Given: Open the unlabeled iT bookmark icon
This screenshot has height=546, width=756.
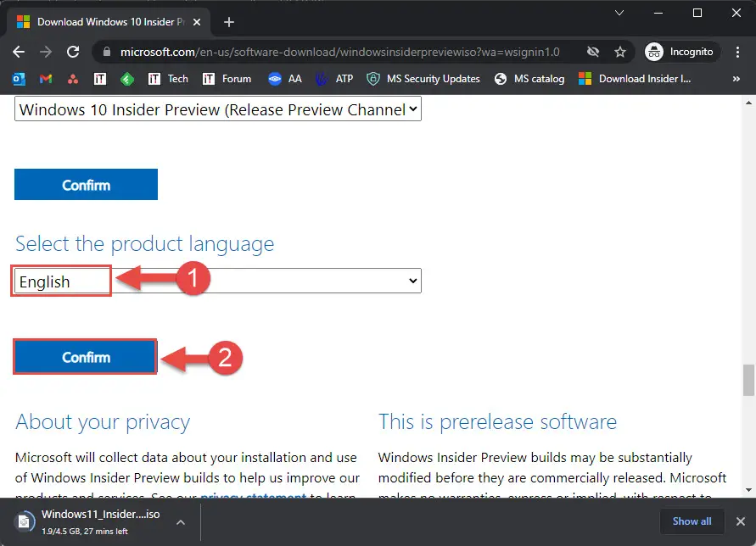Looking at the screenshot, I should (x=100, y=79).
